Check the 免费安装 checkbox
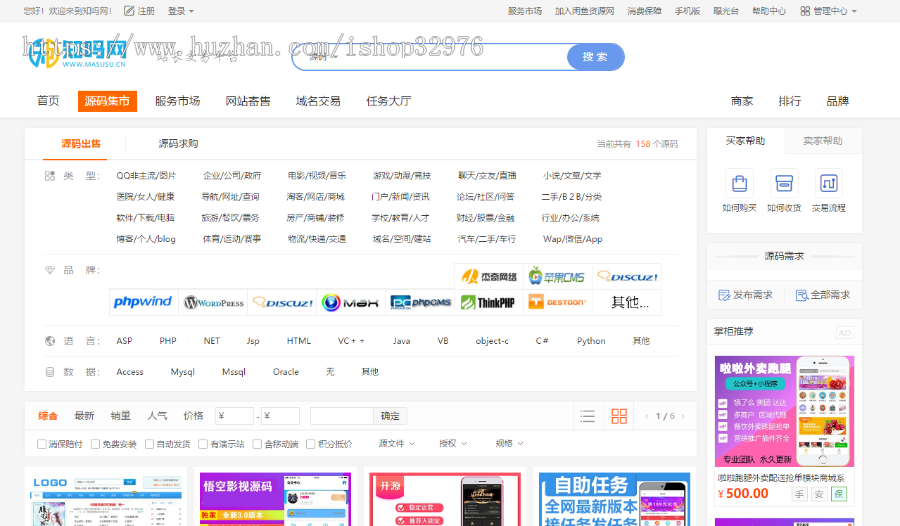This screenshot has width=900, height=526. coord(95,444)
